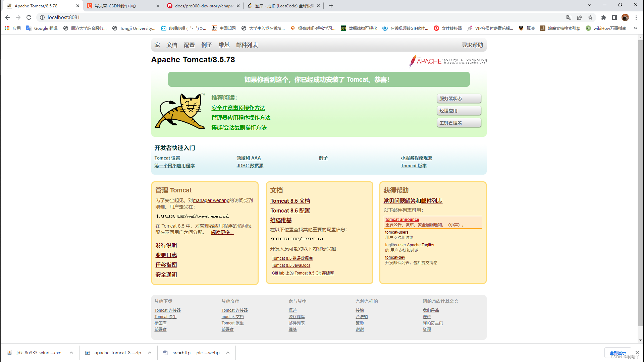This screenshot has height=362, width=644.
Task: Expand options for jdk-8u333 download
Action: click(x=71, y=353)
